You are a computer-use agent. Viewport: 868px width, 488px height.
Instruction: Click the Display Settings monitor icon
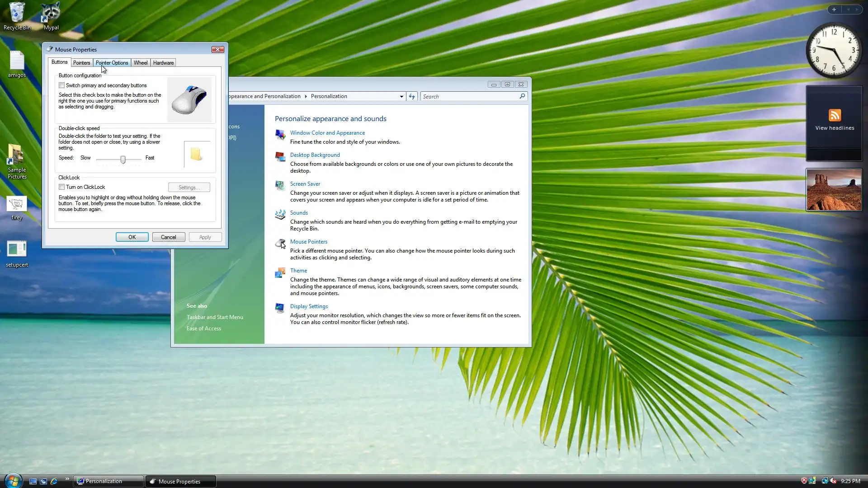(x=280, y=308)
